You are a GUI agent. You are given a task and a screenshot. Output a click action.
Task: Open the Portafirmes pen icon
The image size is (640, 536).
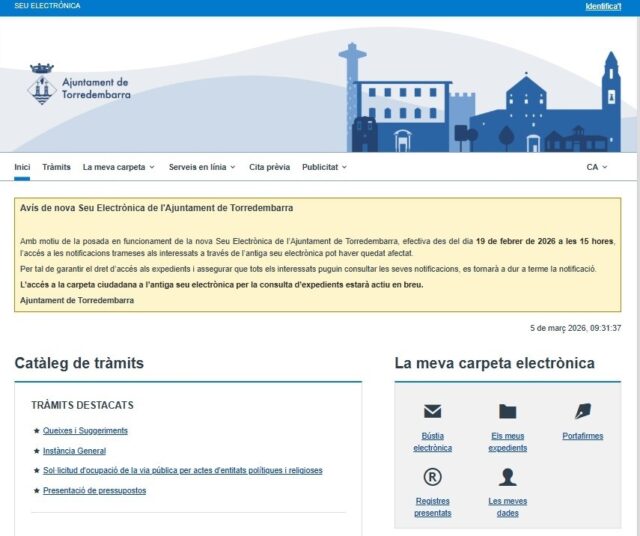pyautogui.click(x=583, y=411)
